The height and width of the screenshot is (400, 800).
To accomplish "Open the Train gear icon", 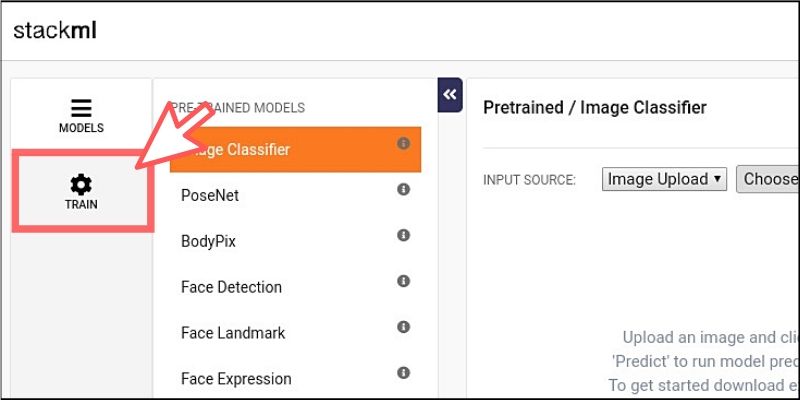I will [81, 185].
